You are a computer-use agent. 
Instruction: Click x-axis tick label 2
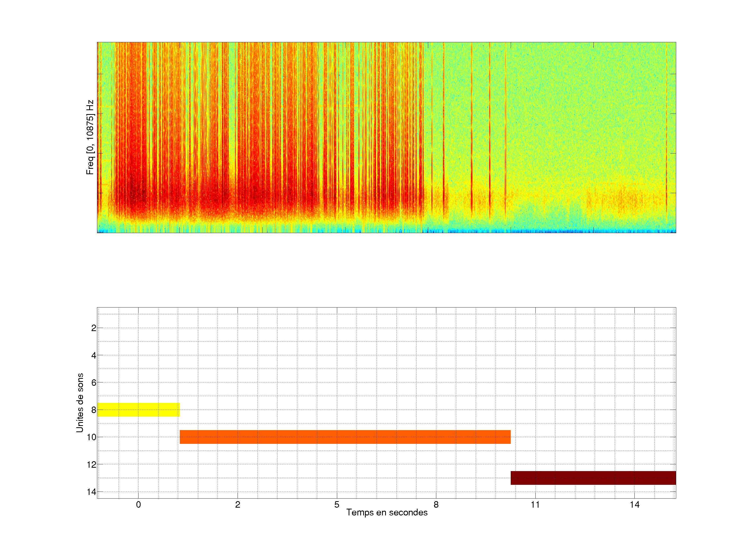tap(237, 505)
